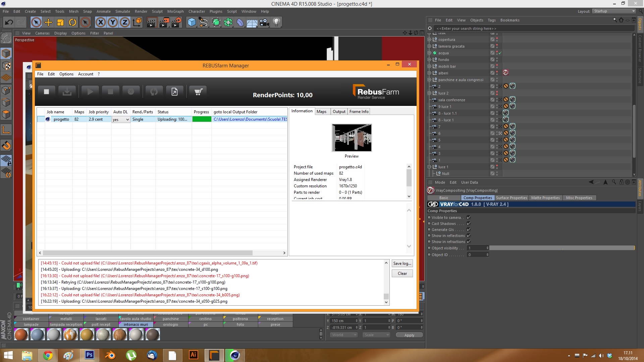The height and width of the screenshot is (362, 644).
Task: Expand the copertura object in tree
Action: (x=429, y=40)
